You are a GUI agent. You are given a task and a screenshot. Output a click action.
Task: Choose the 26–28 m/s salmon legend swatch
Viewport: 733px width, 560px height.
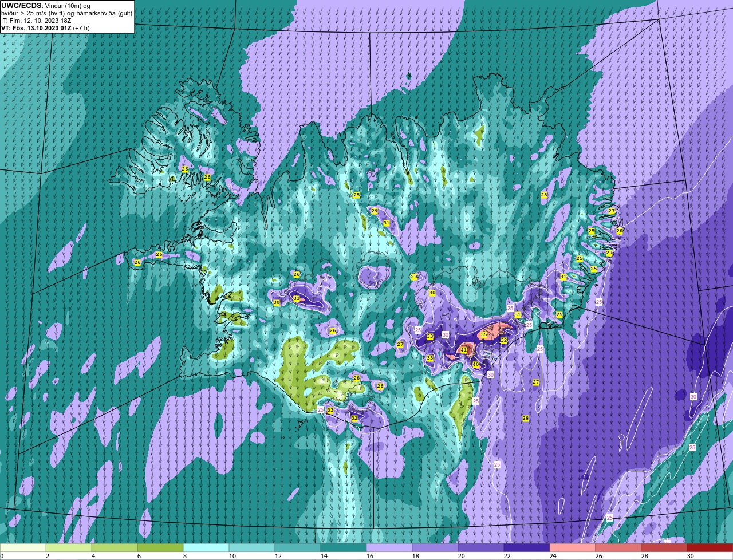point(618,548)
